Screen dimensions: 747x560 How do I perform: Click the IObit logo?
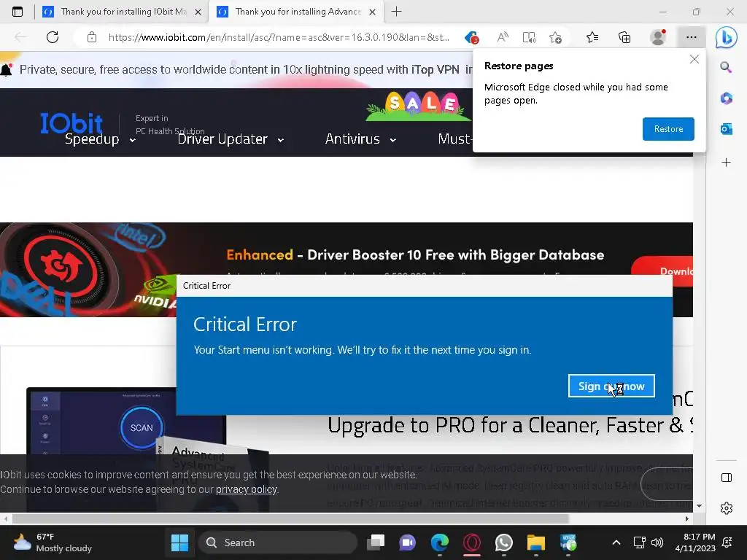pos(71,122)
